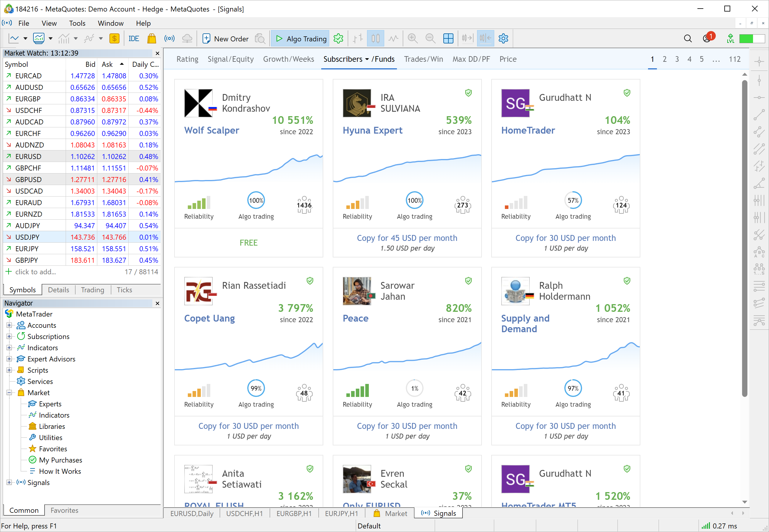Zoom out with the magnifier minus icon
The height and width of the screenshot is (532, 769).
tap(430, 39)
